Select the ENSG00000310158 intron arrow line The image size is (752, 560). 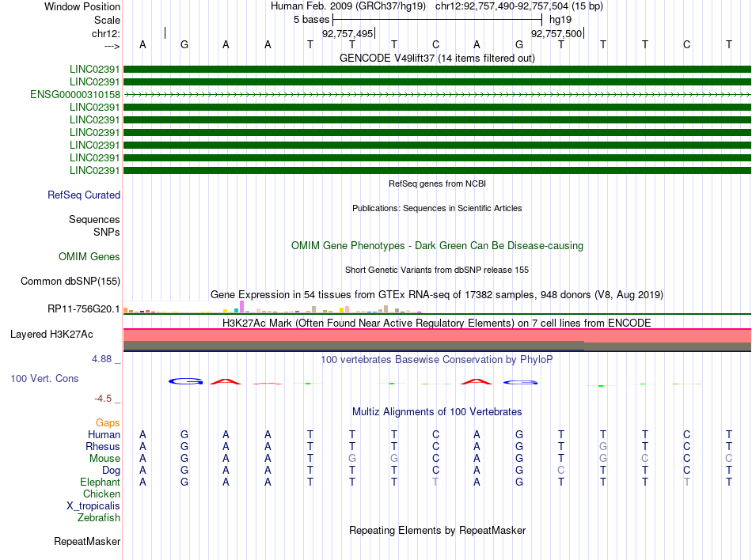click(x=437, y=95)
